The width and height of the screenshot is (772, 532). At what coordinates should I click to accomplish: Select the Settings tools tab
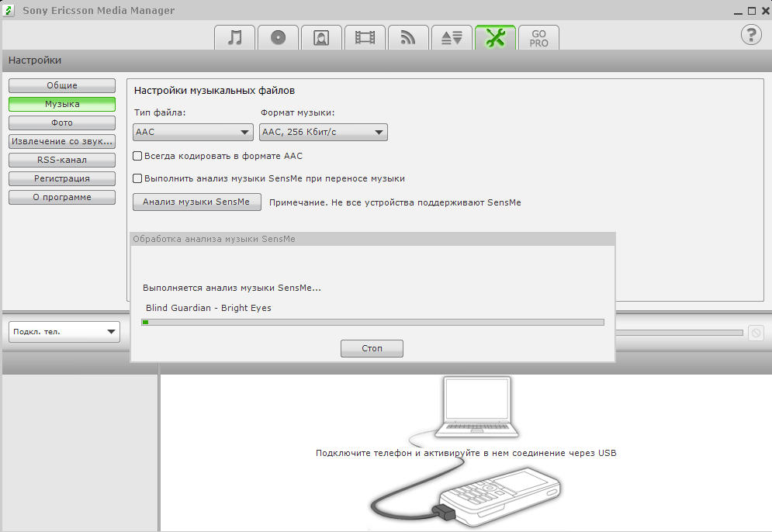click(495, 37)
